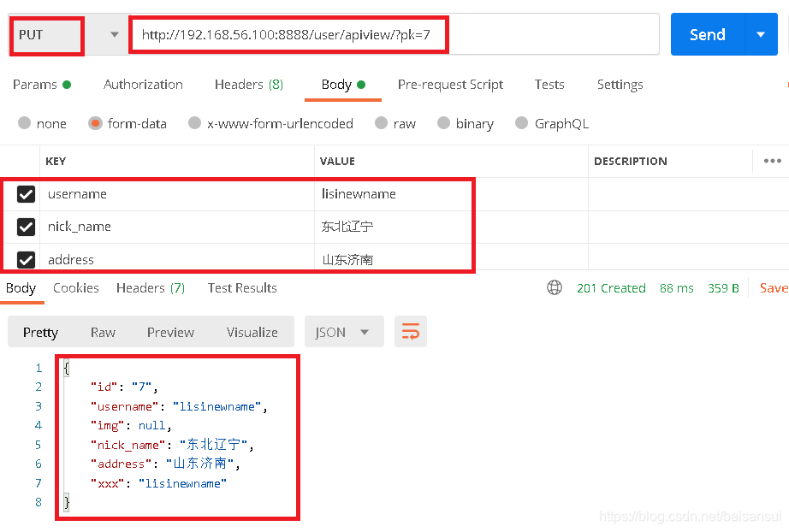Screen dimensions: 789x532
Task: Select the form-data body type
Action: click(128, 123)
